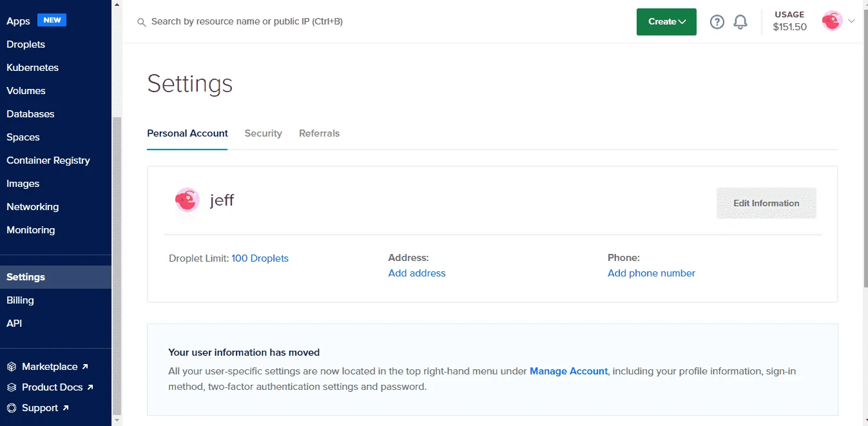Click the Marketplace cube icon
The height and width of the screenshot is (426, 868).
(12, 367)
